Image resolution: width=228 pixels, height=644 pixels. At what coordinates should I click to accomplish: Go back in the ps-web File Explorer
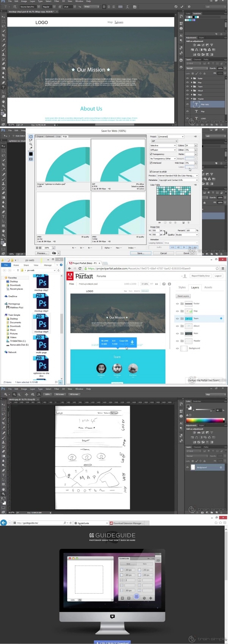[x=4, y=270]
